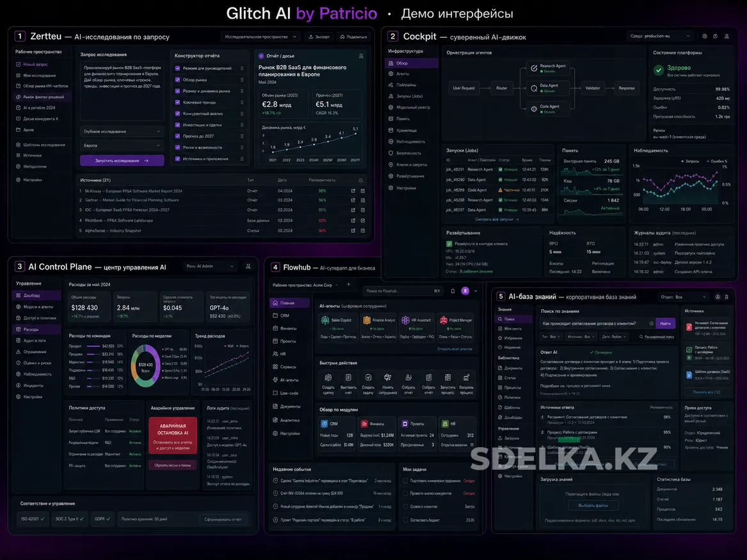Click Flowhub plus icon beside workspace selector
This screenshot has height=560, width=747.
pos(348,285)
